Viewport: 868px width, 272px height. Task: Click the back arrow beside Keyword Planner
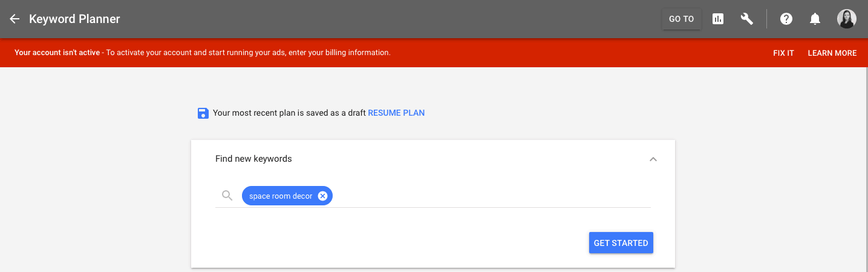tap(15, 19)
